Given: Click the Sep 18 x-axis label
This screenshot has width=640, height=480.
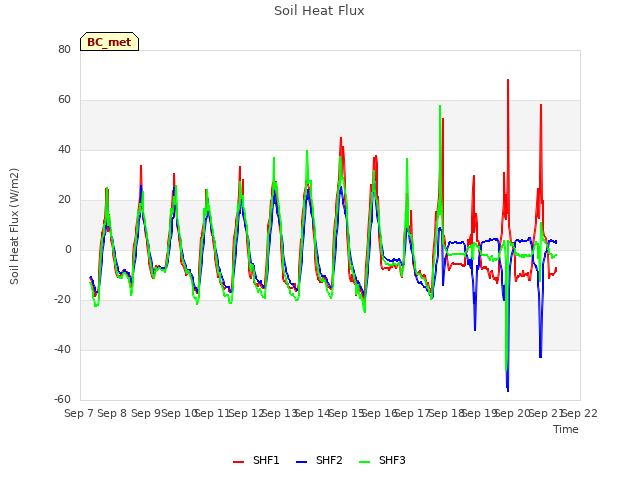Looking at the screenshot, I should coord(447,413).
